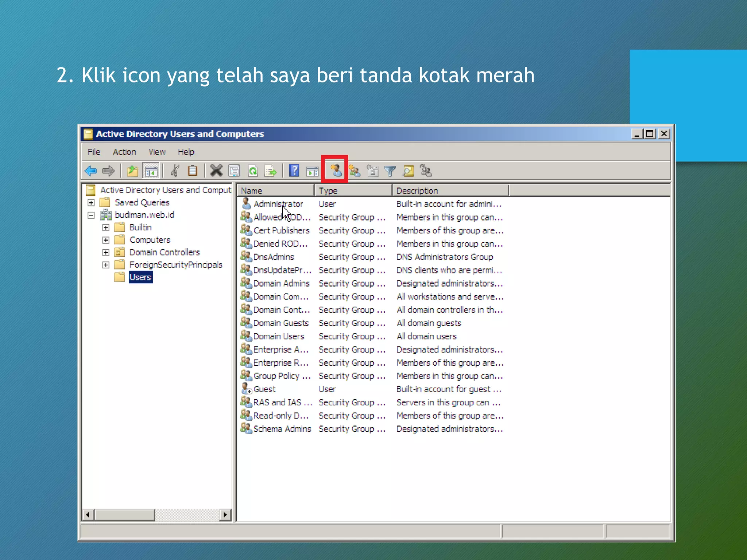The height and width of the screenshot is (560, 747).
Task: Click the Enterprise R... group icon
Action: [246, 362]
